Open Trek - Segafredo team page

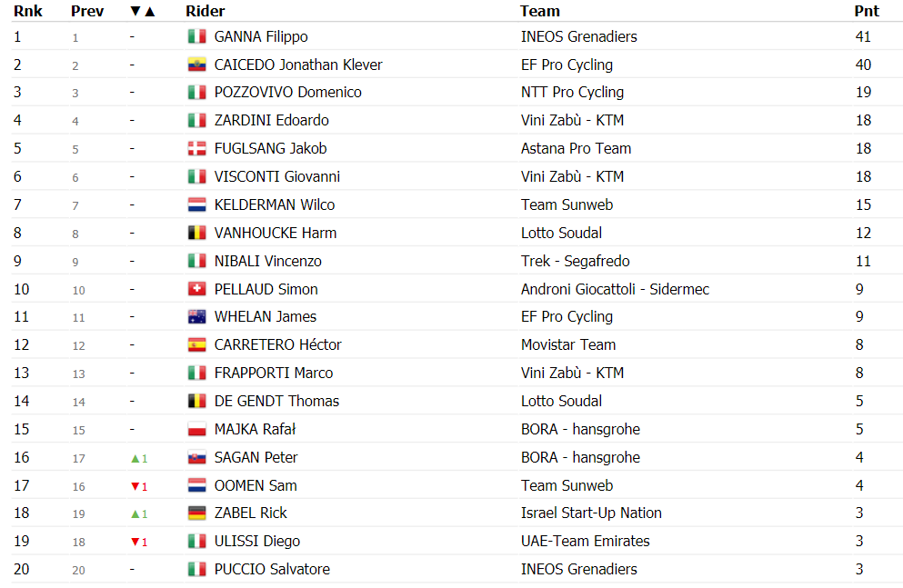coord(576,261)
